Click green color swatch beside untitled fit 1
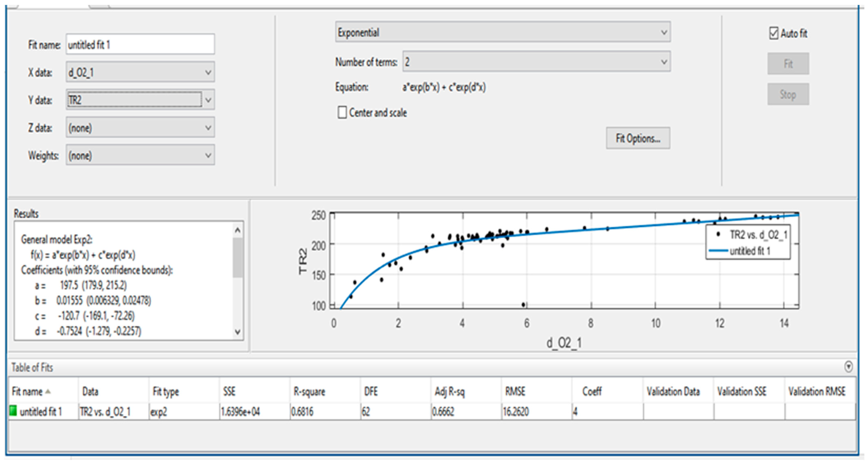This screenshot has width=868, height=464. [x=13, y=411]
